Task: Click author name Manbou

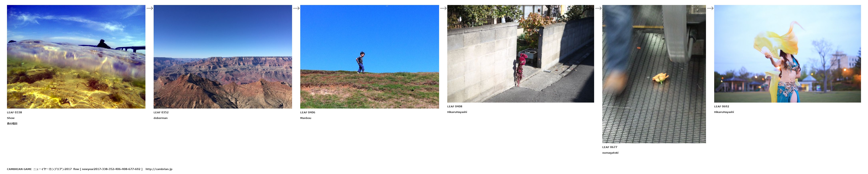Action: [x=306, y=118]
